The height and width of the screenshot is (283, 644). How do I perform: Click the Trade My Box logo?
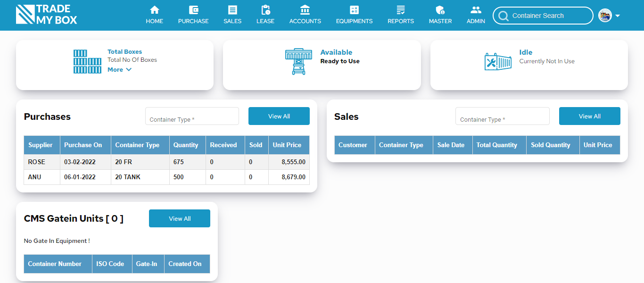pyautogui.click(x=46, y=15)
